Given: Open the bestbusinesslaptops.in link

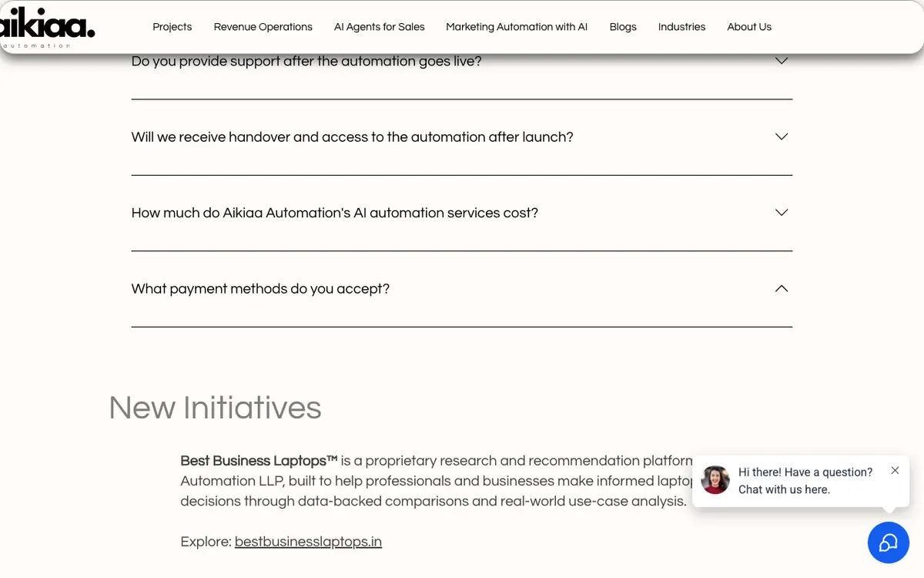Looking at the screenshot, I should (x=308, y=542).
